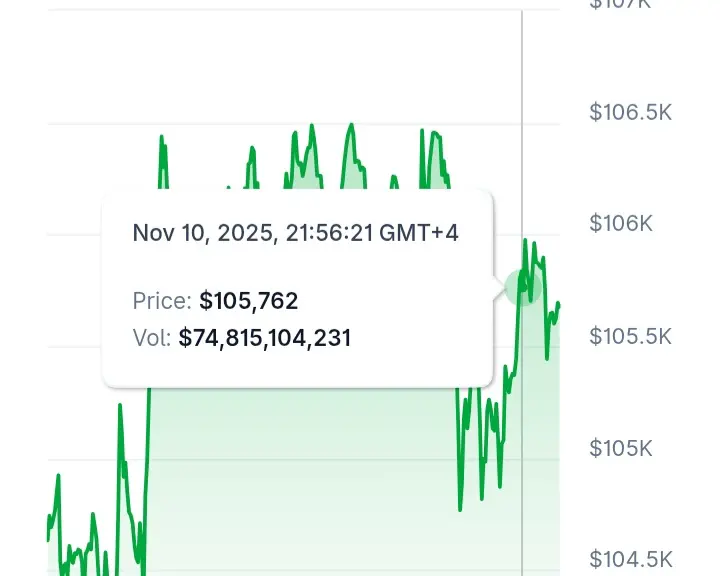Click the highlighted hover point marker on line
Viewport: 720px width, 576px height.
tap(523, 288)
